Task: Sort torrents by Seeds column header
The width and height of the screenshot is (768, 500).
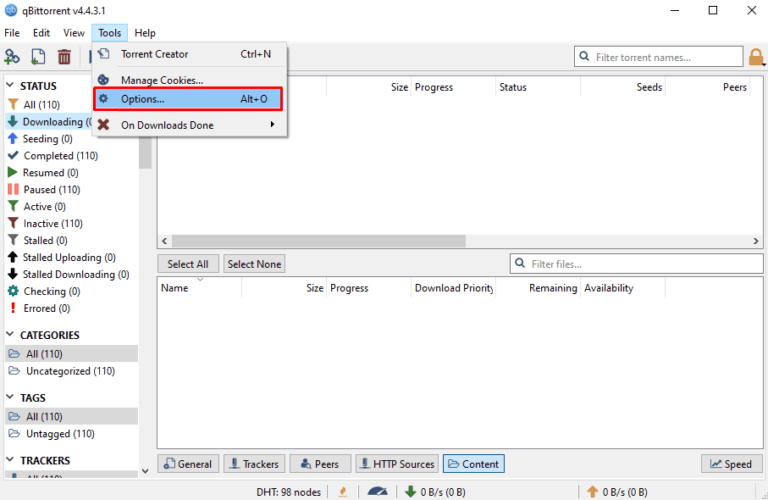Action: [623, 87]
